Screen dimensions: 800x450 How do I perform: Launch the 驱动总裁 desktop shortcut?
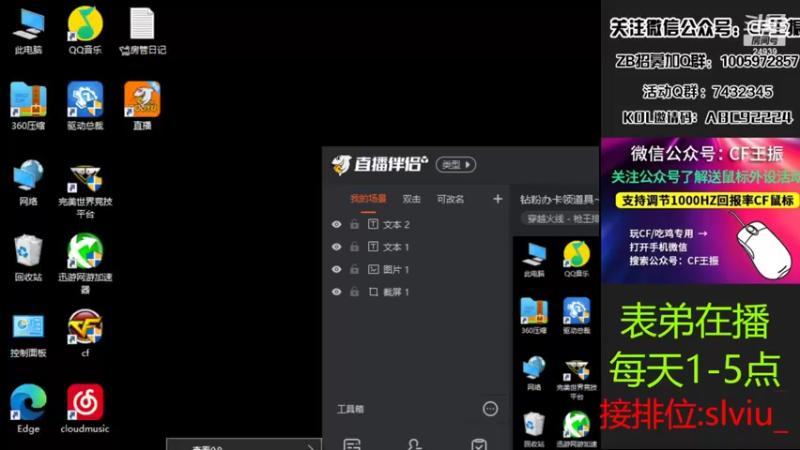tap(85, 106)
